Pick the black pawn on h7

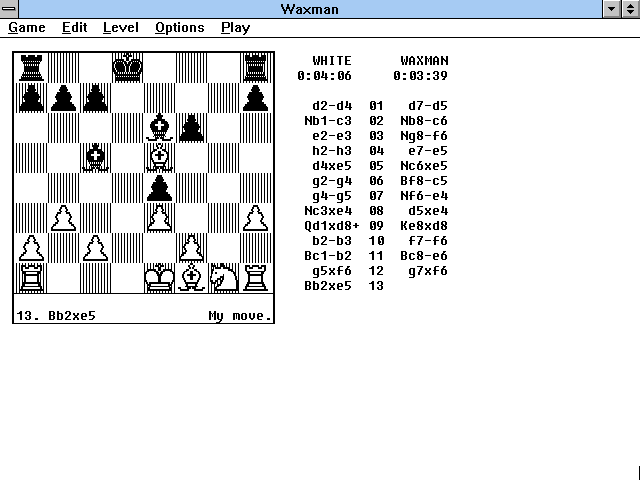pyautogui.click(x=256, y=98)
